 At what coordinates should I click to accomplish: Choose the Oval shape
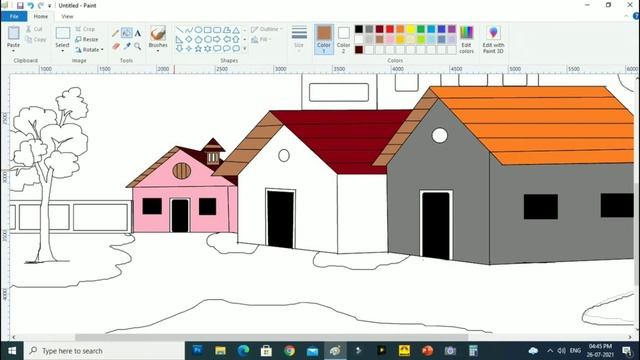point(198,30)
